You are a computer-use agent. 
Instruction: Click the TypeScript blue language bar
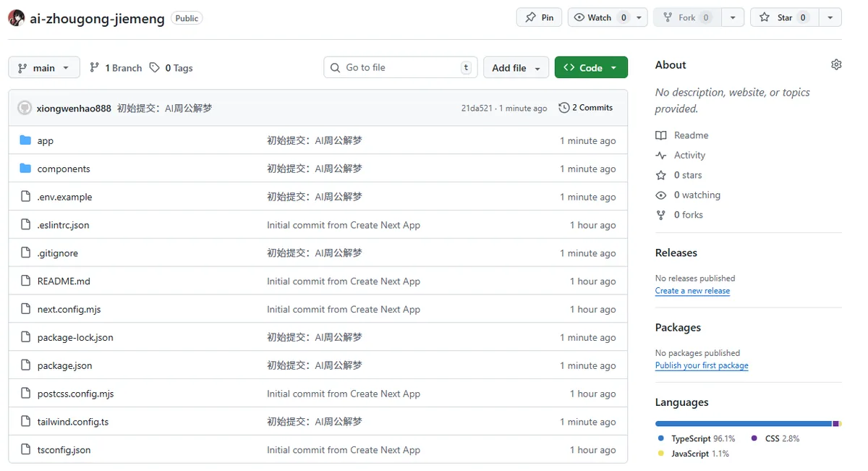click(743, 423)
